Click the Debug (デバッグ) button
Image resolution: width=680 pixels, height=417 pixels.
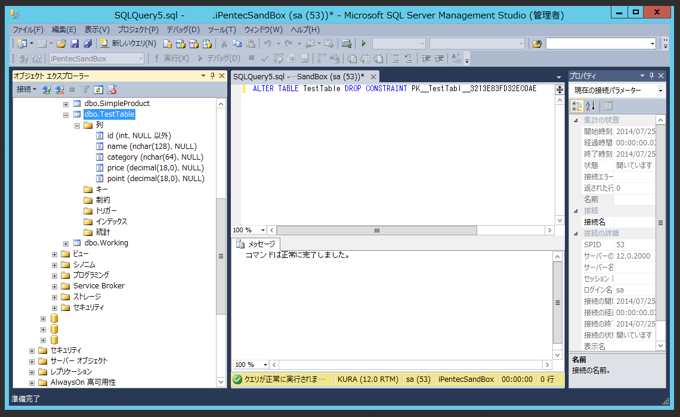pyautogui.click(x=218, y=59)
